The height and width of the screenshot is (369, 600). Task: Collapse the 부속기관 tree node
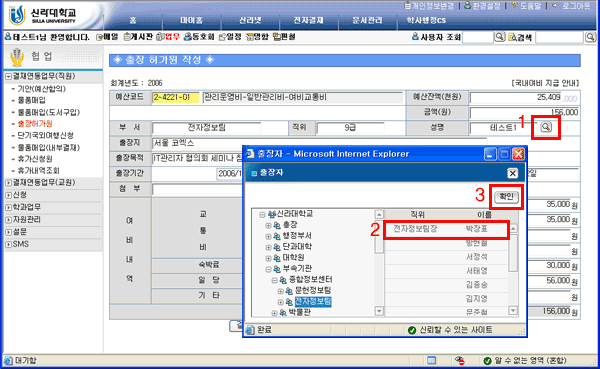click(268, 269)
